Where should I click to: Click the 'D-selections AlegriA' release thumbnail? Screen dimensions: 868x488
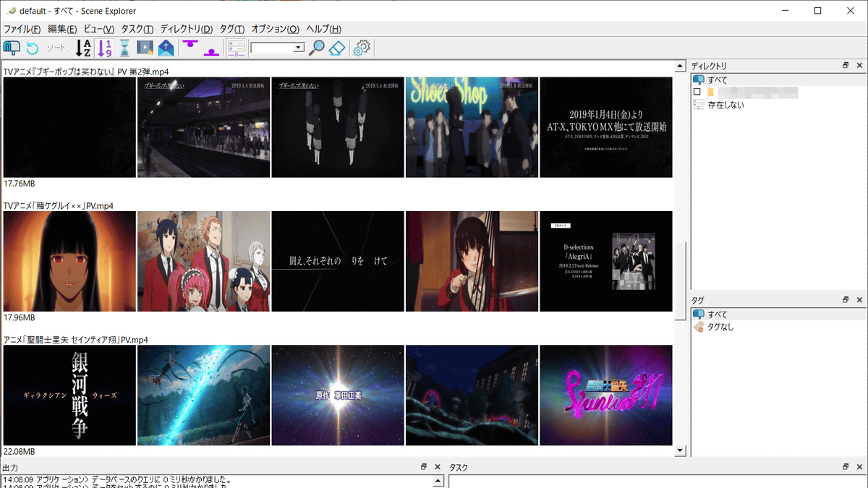tap(606, 261)
